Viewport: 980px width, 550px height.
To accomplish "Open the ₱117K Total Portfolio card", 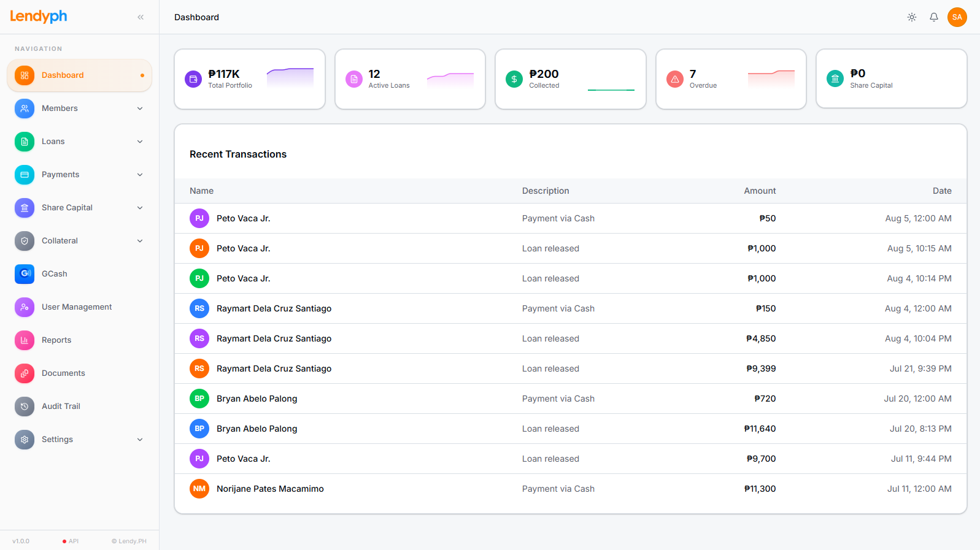I will [250, 79].
